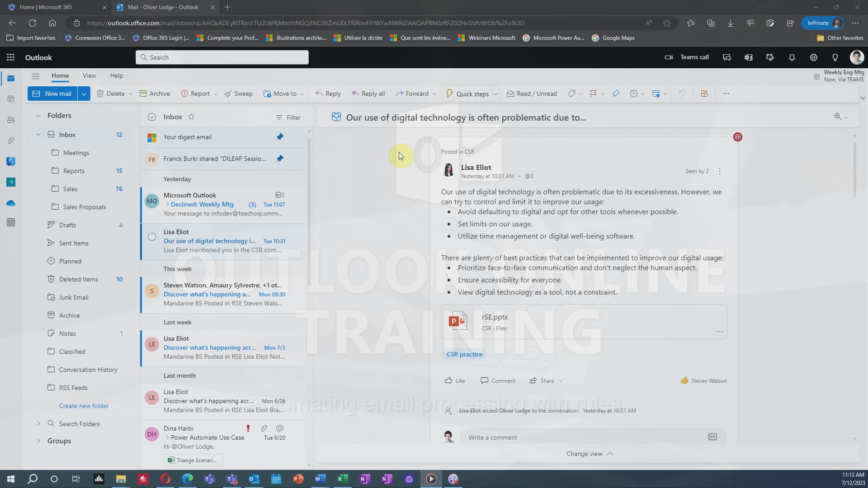The width and height of the screenshot is (868, 488).
Task: Open rSE.pptx attachment card
Action: (x=584, y=322)
